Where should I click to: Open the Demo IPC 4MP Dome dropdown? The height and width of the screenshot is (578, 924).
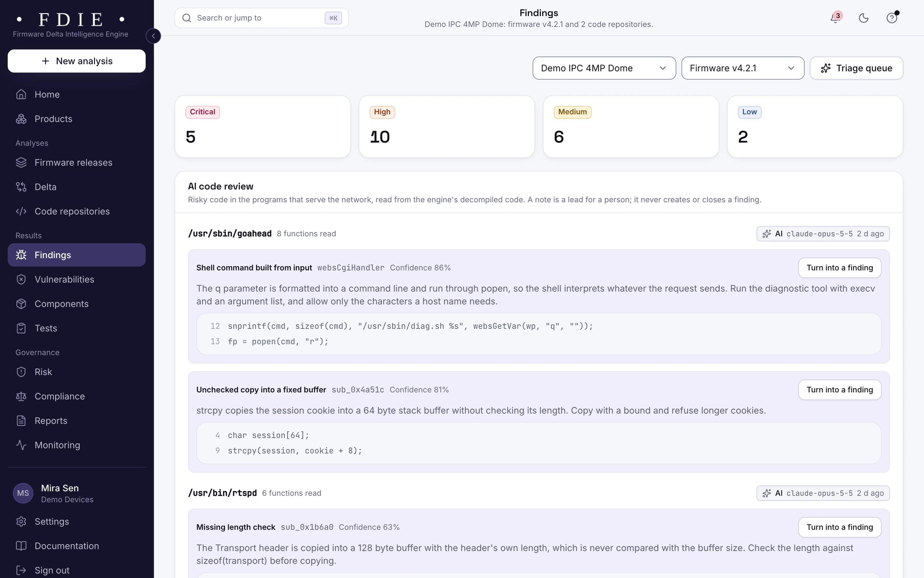pyautogui.click(x=604, y=68)
